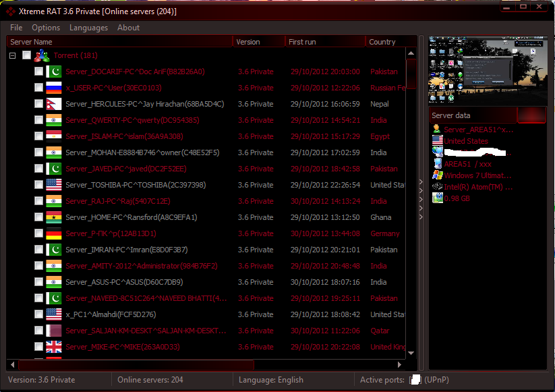Select the checkbox on Server_ISLAM-PC row

(x=38, y=136)
